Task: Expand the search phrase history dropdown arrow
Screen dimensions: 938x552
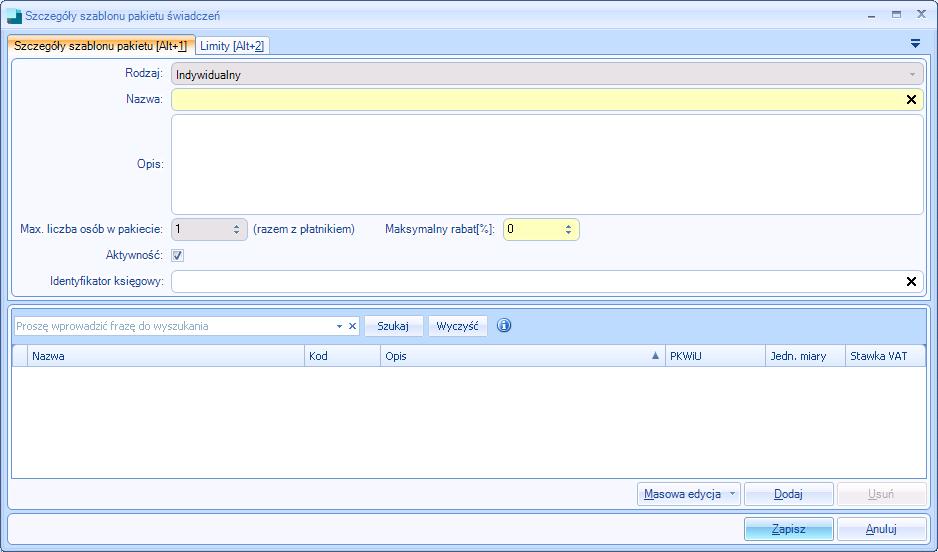Action: 339,326
